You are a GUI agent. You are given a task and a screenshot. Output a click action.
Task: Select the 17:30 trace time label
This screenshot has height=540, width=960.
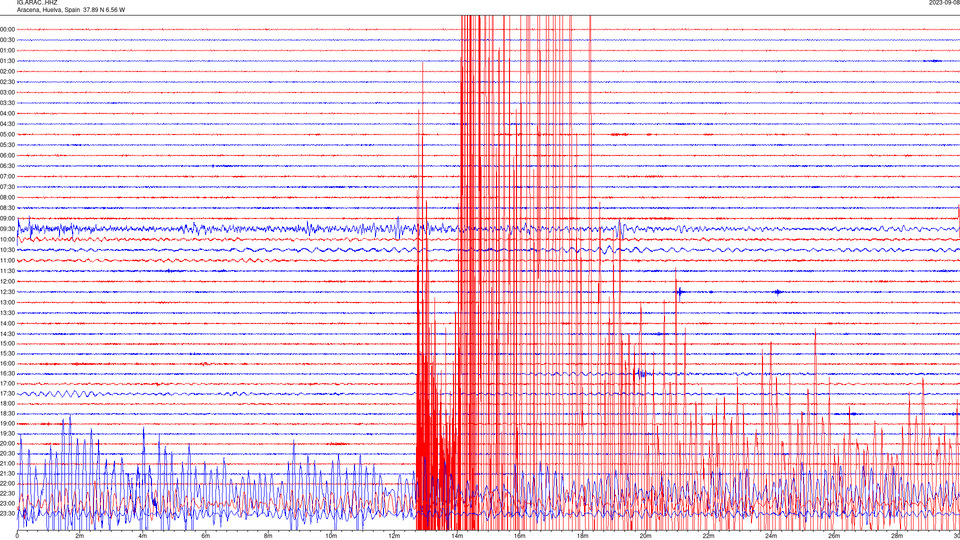click(x=7, y=394)
